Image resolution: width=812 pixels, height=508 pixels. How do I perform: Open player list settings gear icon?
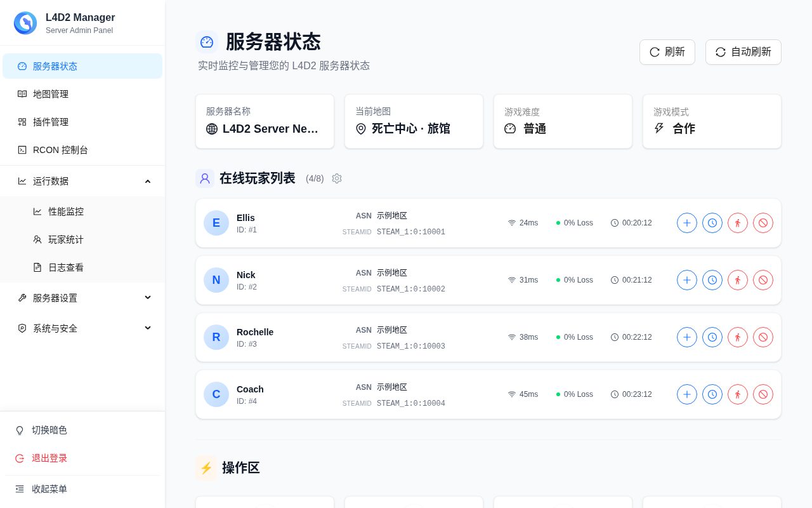pyautogui.click(x=337, y=178)
